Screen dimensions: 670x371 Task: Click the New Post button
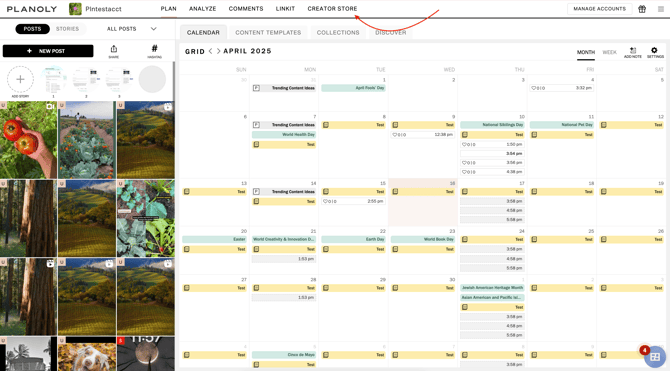(48, 51)
